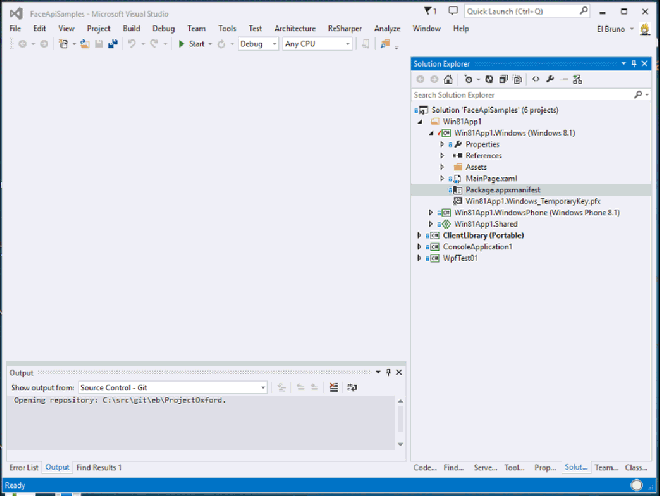Screen dimensions: 660x496
Task: Click the notifications flag icon
Action: pyautogui.click(x=428, y=10)
